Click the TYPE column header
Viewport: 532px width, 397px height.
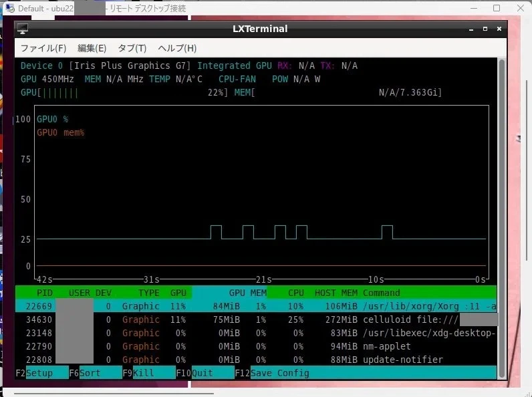[148, 293]
